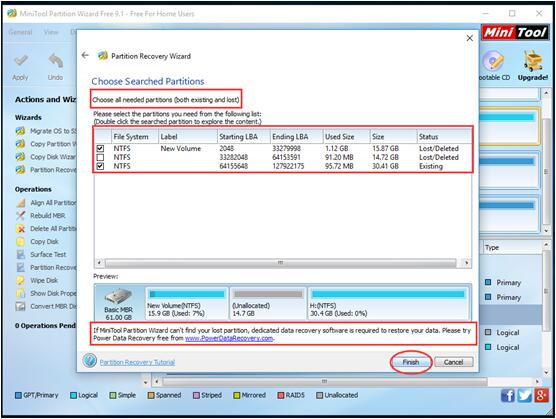
Task: Sort by Starting LBA column header
Action: tap(243, 136)
